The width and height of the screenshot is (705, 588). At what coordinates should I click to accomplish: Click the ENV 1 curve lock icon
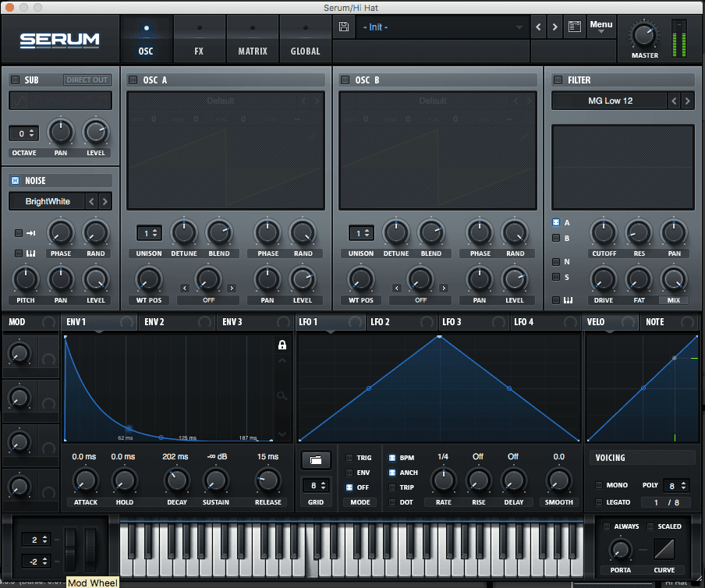coord(282,345)
